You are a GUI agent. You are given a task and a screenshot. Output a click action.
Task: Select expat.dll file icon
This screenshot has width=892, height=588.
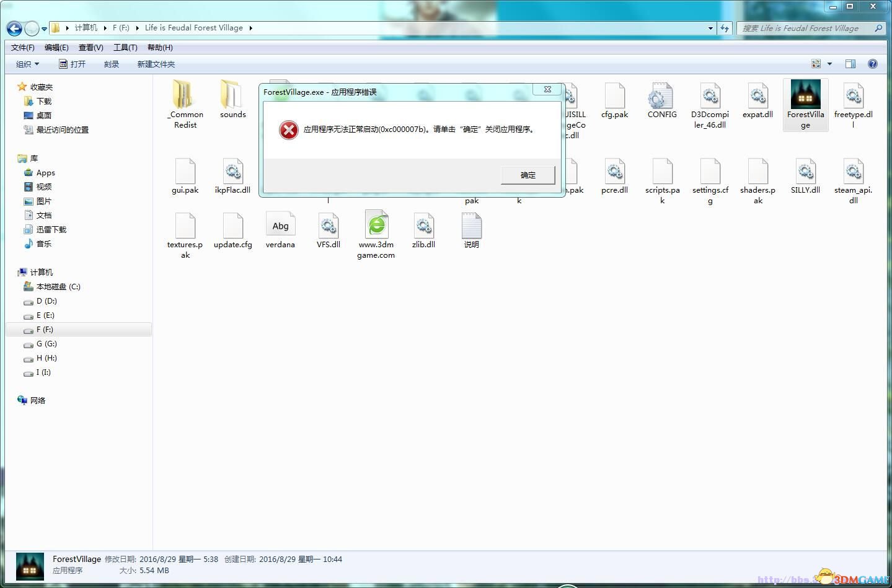[757, 96]
